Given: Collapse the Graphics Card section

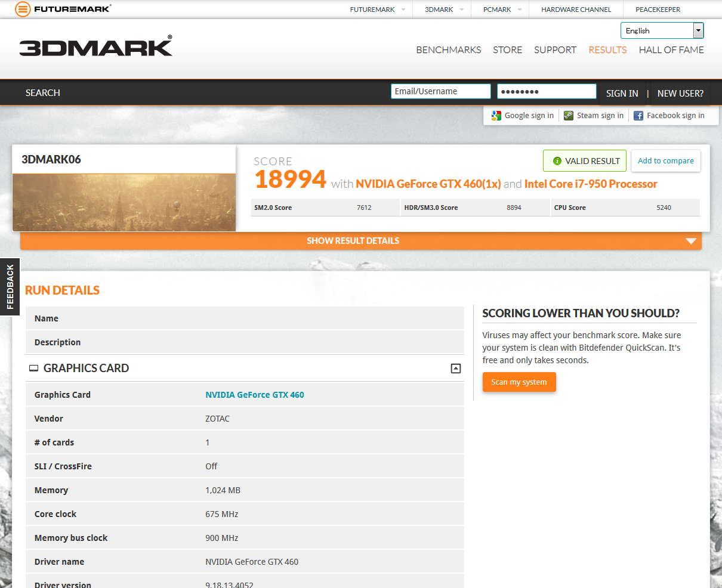Looking at the screenshot, I should point(456,369).
